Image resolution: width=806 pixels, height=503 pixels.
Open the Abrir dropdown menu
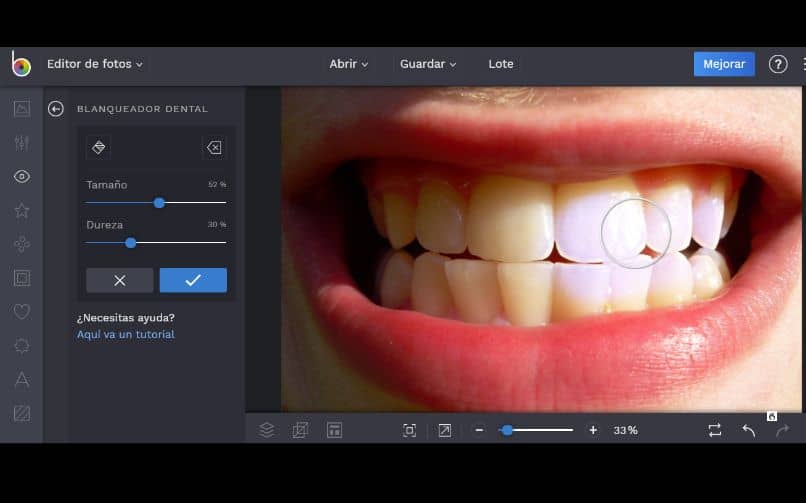tap(348, 64)
